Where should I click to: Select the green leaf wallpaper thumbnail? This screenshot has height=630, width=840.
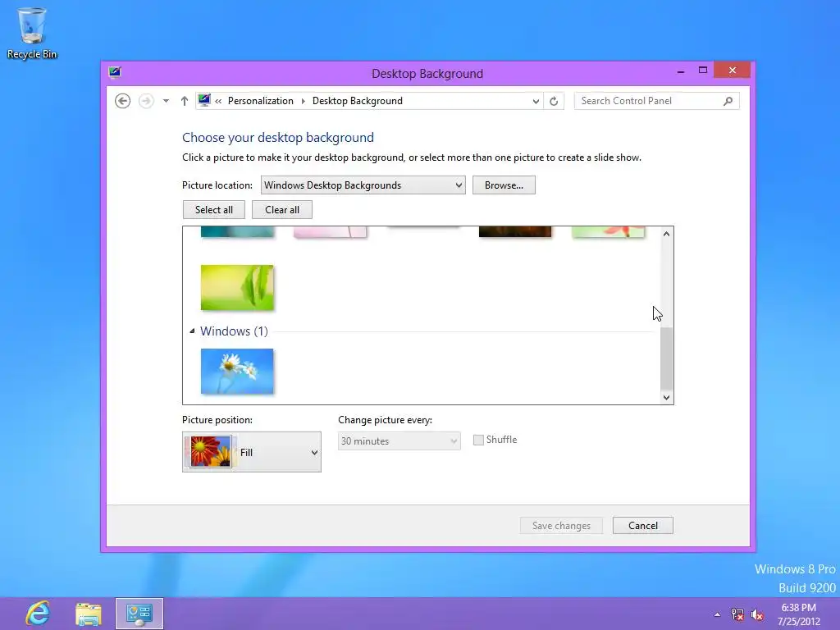click(237, 288)
